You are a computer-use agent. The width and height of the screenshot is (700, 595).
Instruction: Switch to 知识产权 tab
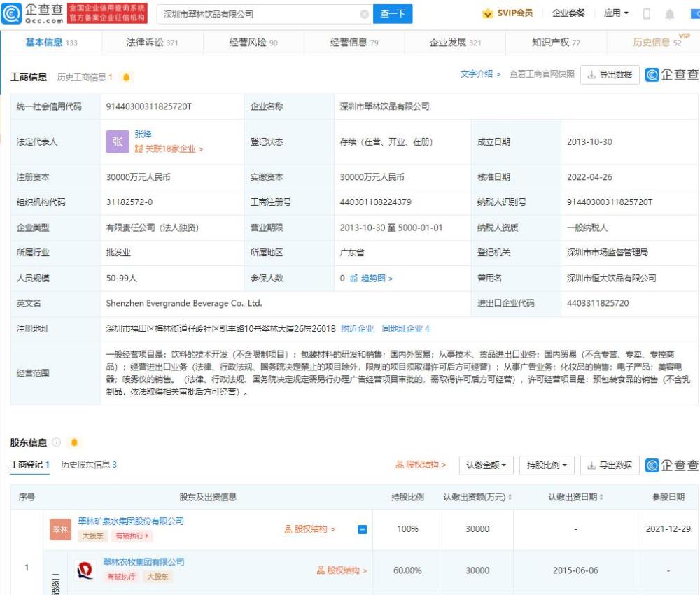556,43
